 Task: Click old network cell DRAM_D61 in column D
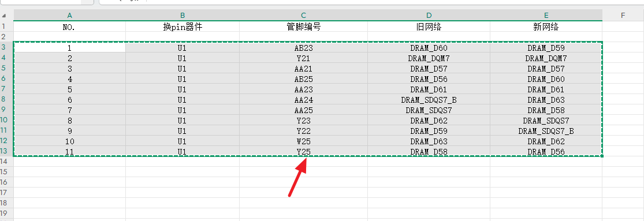(x=429, y=89)
